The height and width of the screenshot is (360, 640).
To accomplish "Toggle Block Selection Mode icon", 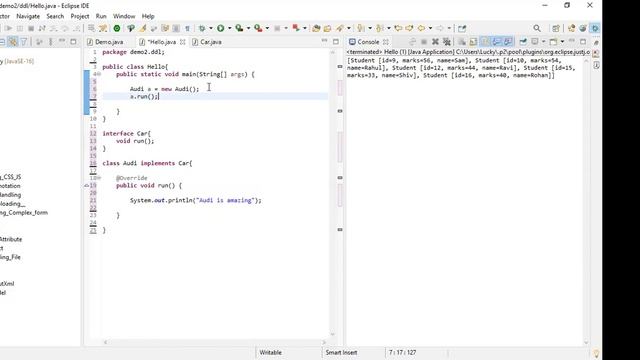I will tap(176, 28).
